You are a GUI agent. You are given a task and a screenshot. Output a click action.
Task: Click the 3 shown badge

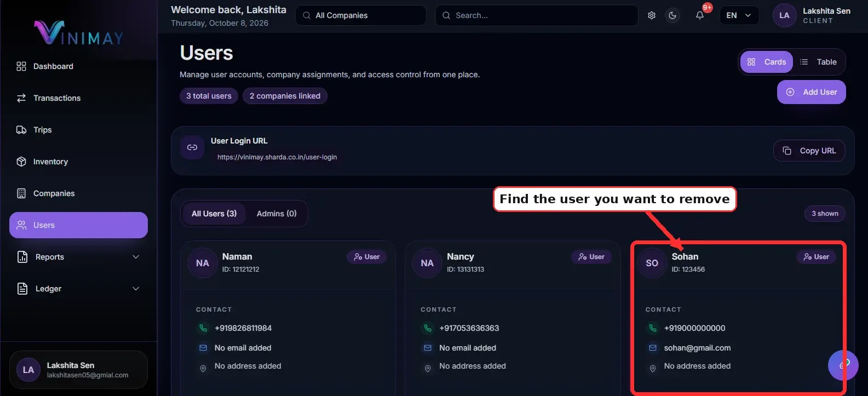825,214
